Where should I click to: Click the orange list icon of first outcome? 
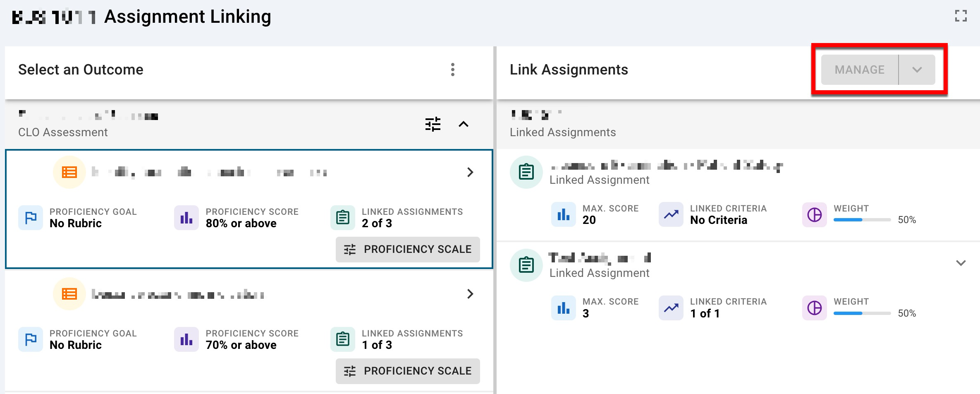point(69,172)
